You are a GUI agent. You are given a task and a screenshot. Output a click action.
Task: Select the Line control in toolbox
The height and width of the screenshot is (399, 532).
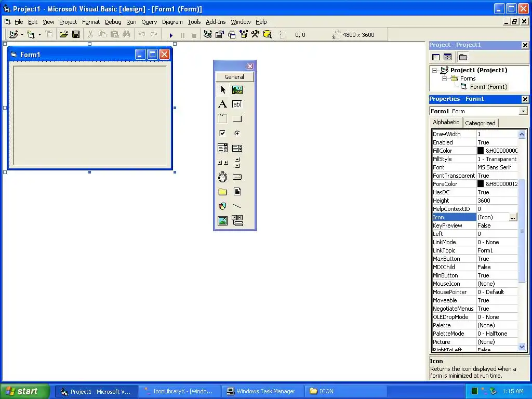click(x=237, y=206)
